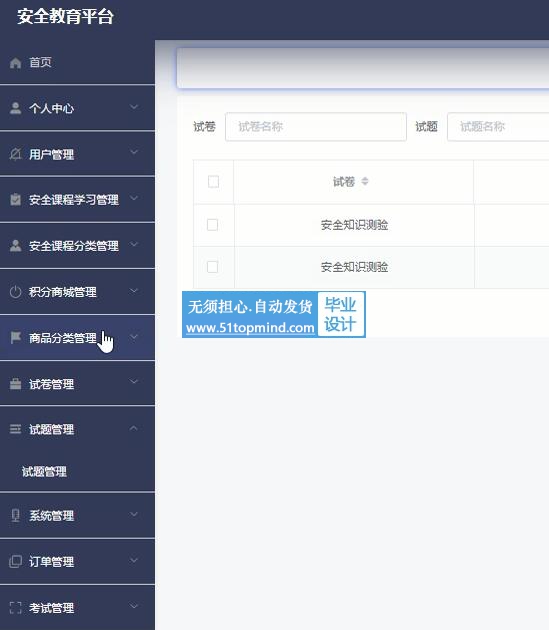Expand the 试卷管理 chevron
549x630 pixels.
coord(134,381)
